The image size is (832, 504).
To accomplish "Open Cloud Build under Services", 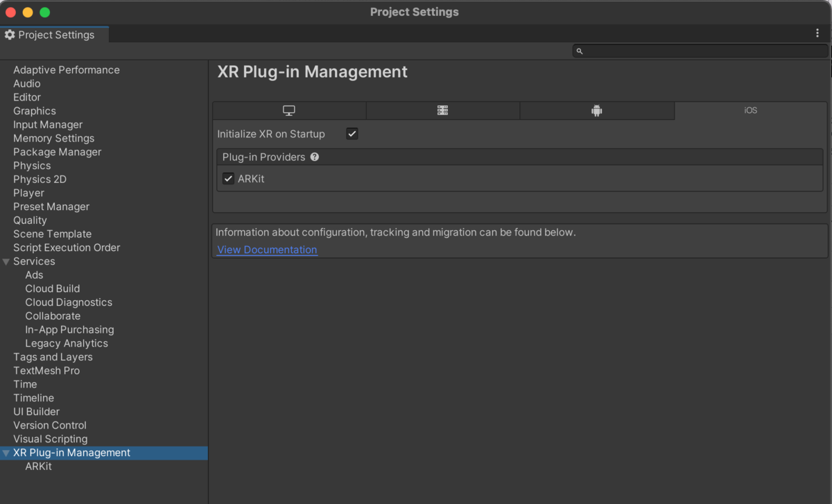I will pos(53,288).
